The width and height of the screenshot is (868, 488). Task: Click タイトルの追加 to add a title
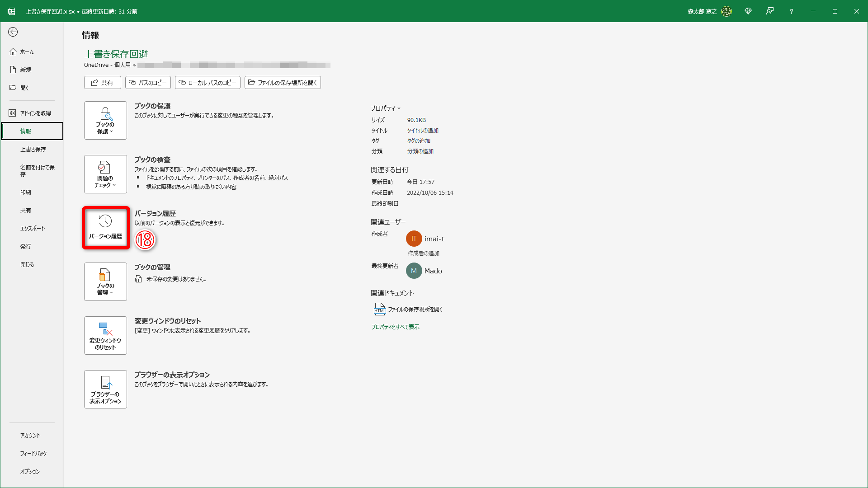point(422,130)
